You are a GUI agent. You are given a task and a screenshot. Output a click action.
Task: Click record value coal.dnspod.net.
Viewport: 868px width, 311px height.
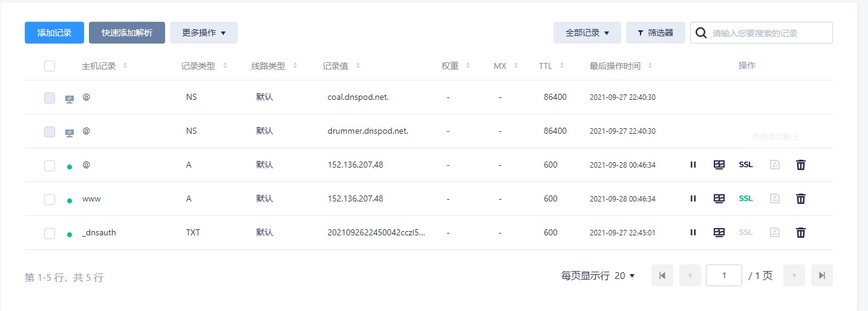coord(358,97)
